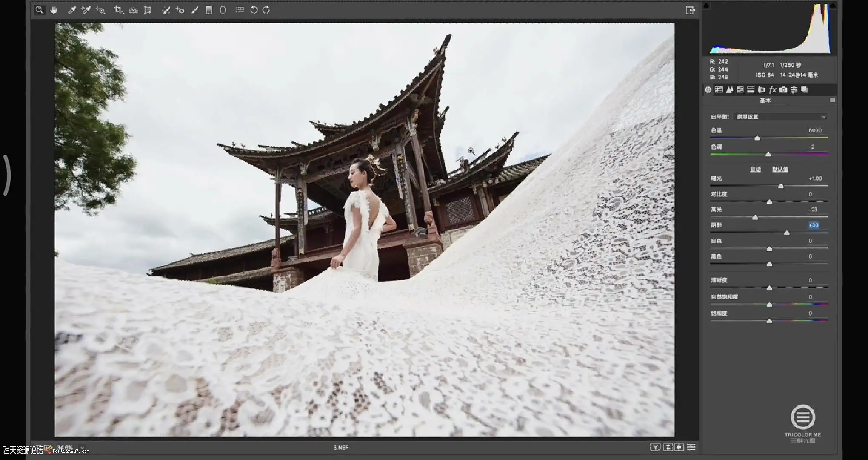Select the Zoom tool in toolbar

click(x=39, y=10)
